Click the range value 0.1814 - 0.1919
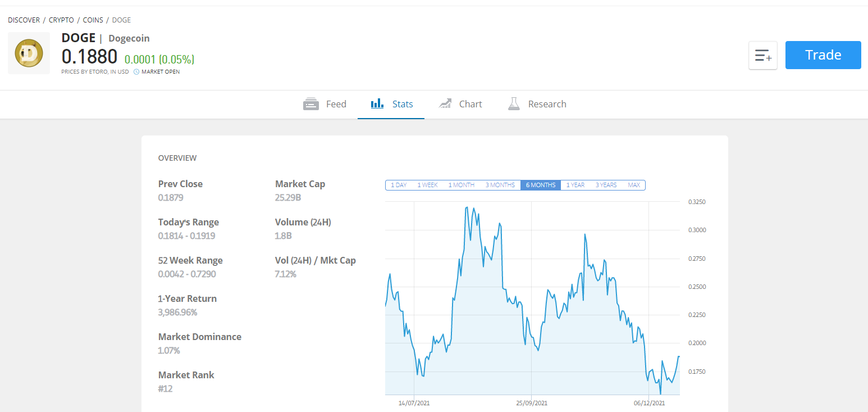Screen dimensions: 868x412 pos(187,236)
